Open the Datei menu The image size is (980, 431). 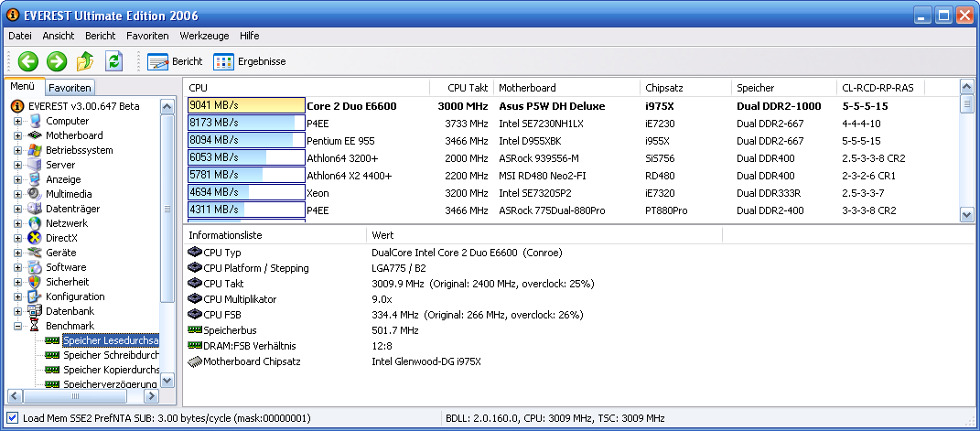20,36
